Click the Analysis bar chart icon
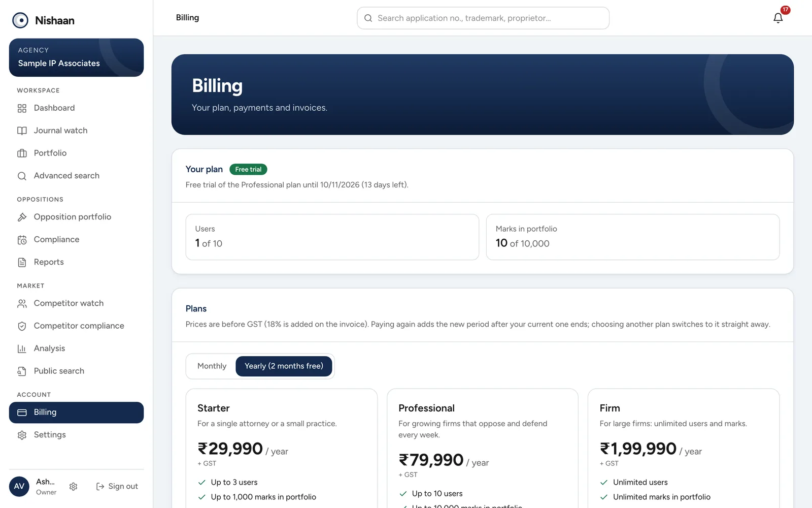The width and height of the screenshot is (812, 508). pos(22,348)
